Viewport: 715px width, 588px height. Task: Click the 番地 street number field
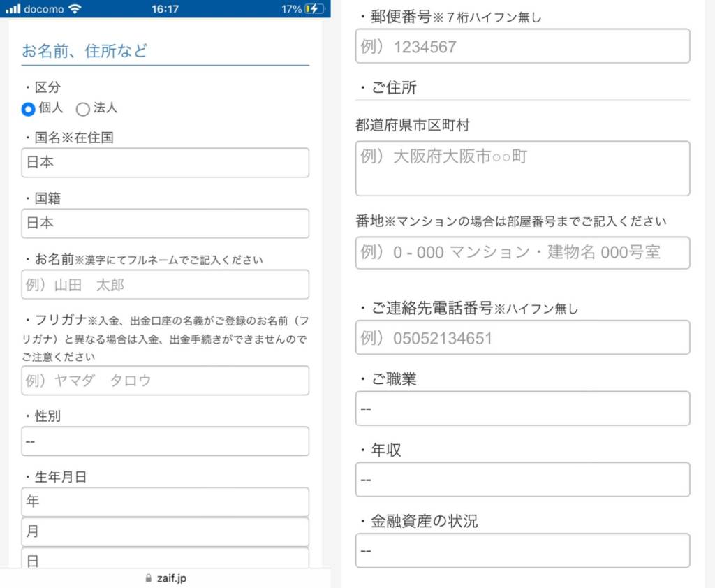coord(522,253)
